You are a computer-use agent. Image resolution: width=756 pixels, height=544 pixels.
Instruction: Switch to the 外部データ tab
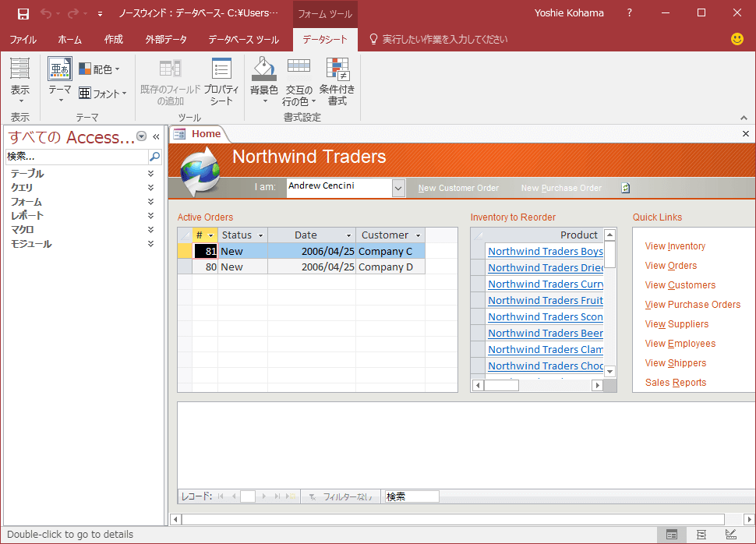click(166, 40)
